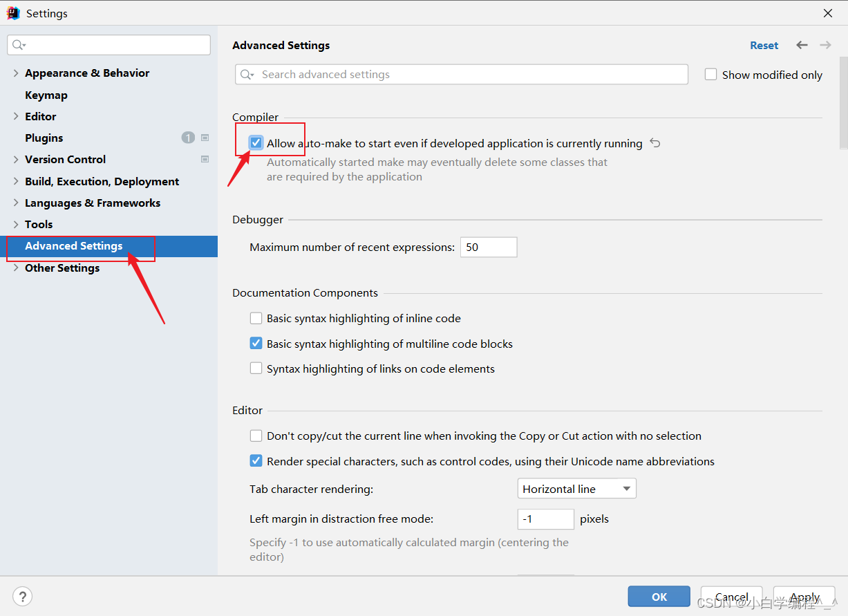Click the Debugger section heading
Image resolution: width=848 pixels, height=616 pixels.
(258, 219)
